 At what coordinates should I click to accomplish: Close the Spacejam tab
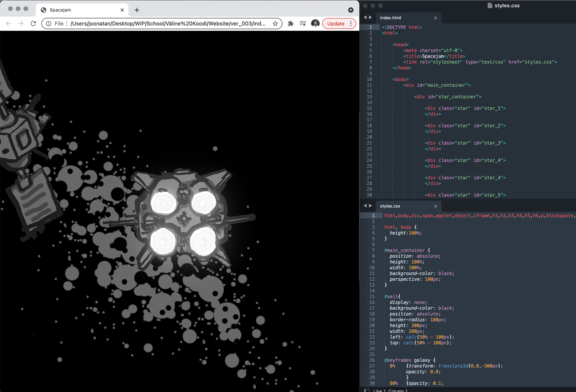coord(122,10)
